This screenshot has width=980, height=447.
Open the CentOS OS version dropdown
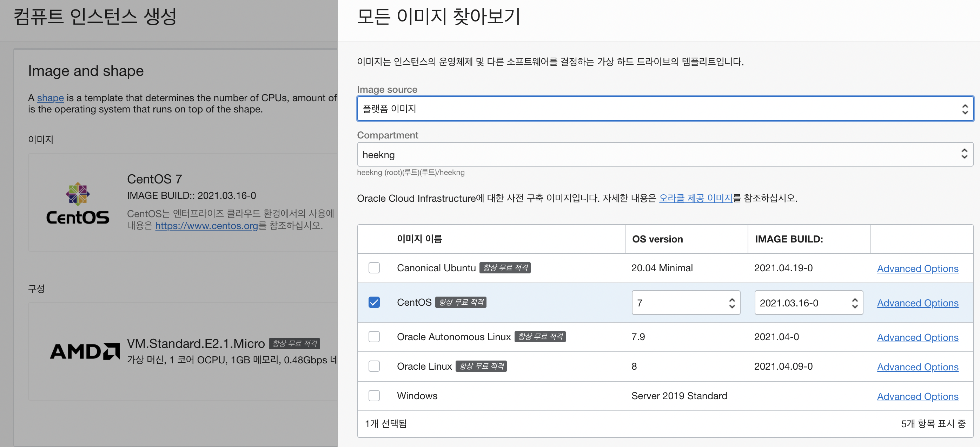[x=686, y=303]
